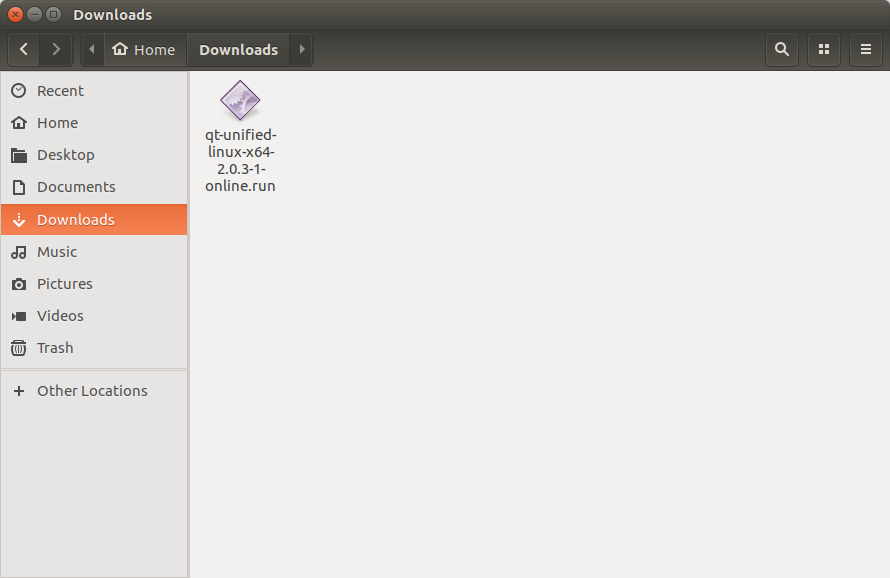This screenshot has width=890, height=578.
Task: Open the Home path-bar button
Action: point(144,49)
